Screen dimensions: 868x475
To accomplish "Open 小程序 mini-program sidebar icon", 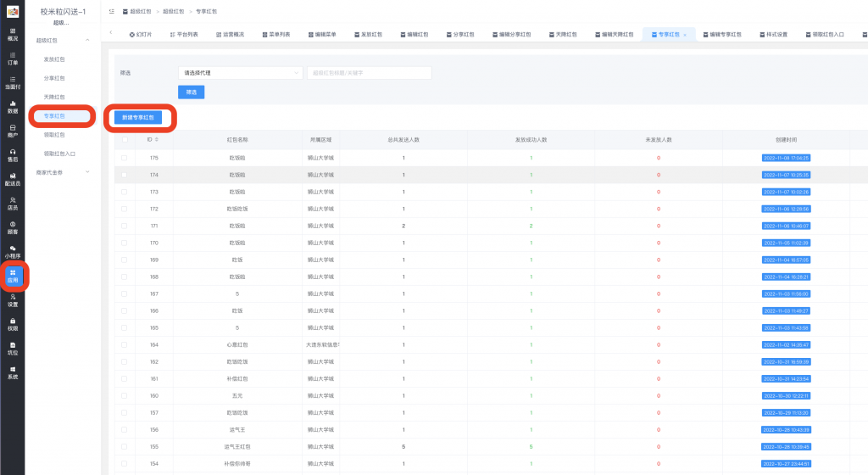I will click(x=13, y=251).
